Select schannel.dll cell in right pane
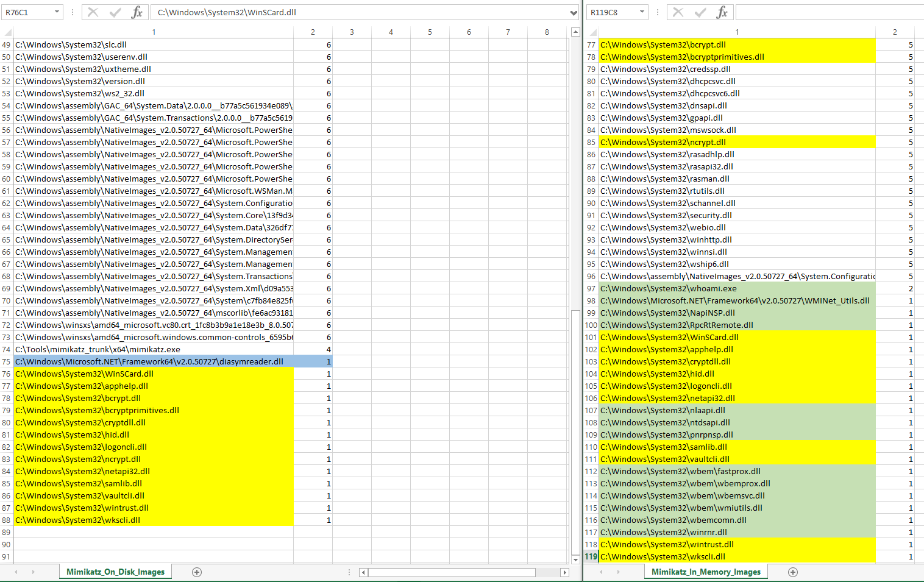This screenshot has height=582, width=924. [737, 203]
